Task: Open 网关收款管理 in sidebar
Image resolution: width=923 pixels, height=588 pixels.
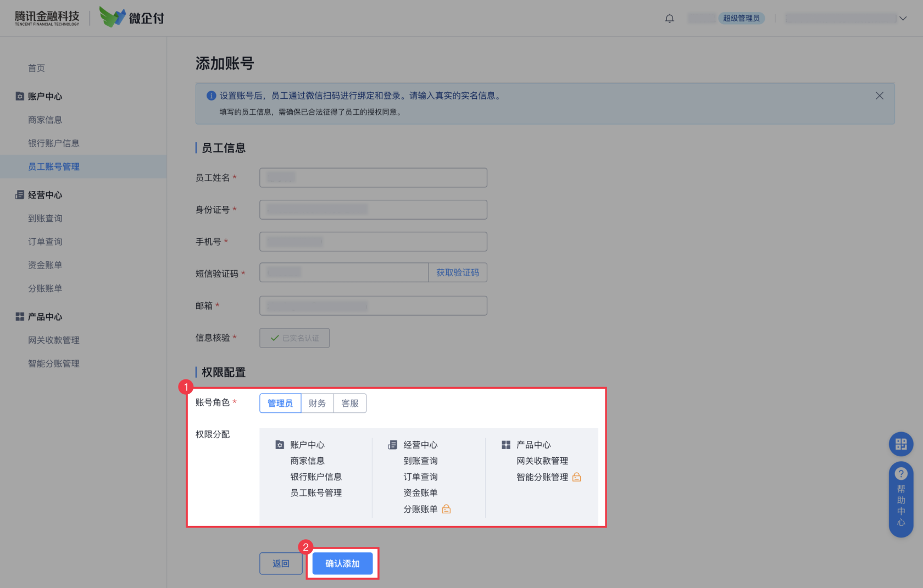Action: click(x=54, y=340)
